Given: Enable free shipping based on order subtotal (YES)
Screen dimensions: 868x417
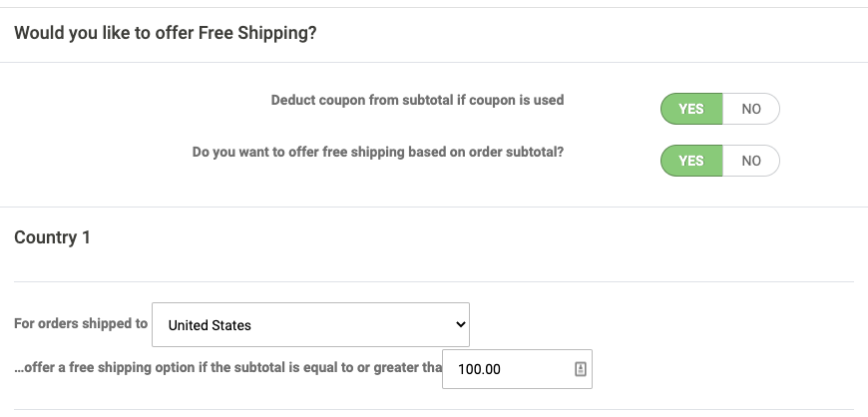Looking at the screenshot, I should pos(690,161).
